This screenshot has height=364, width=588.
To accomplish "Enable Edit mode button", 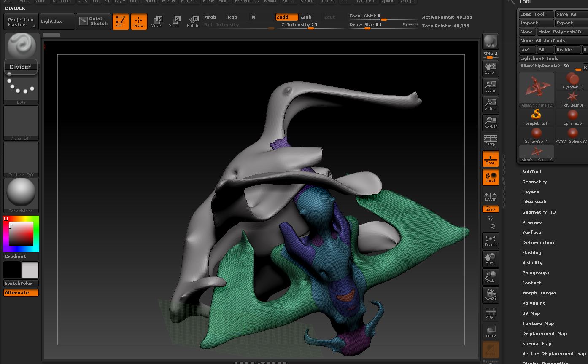I will point(121,21).
